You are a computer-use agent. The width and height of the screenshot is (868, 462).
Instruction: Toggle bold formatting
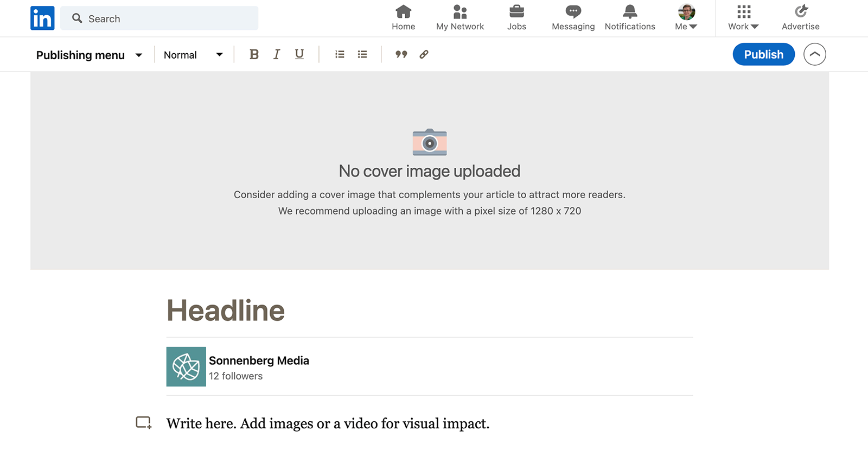coord(254,54)
